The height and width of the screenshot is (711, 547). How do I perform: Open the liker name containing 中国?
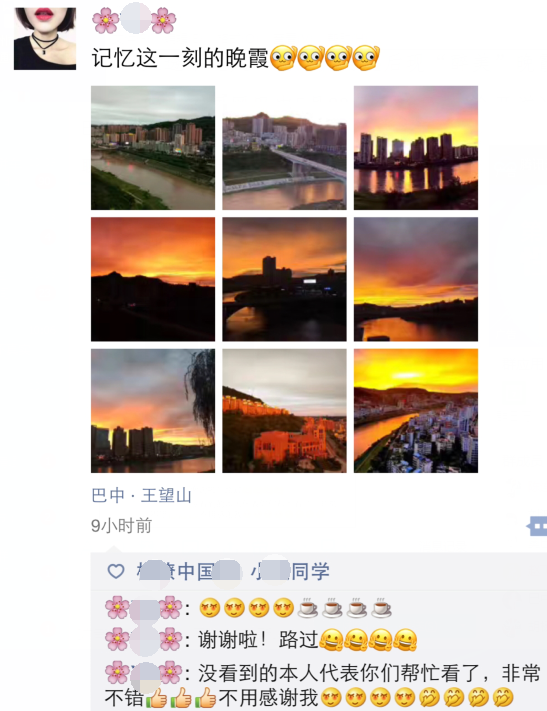(x=188, y=571)
